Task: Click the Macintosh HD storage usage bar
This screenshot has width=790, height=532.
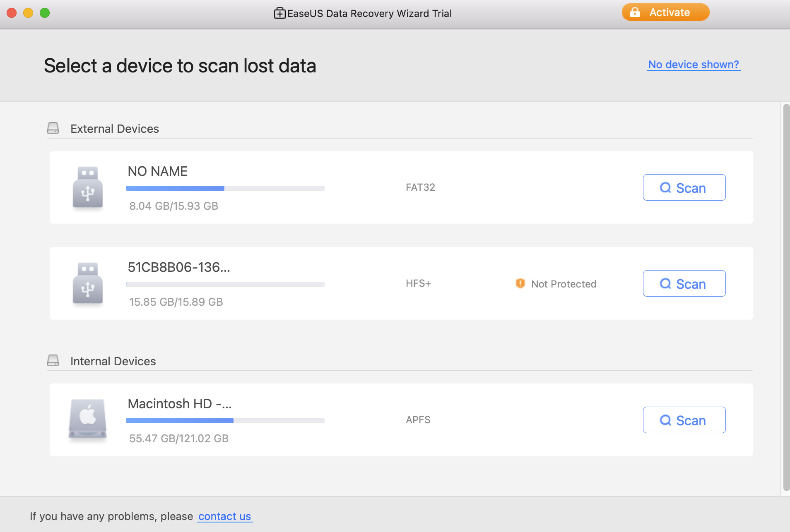Action: (x=225, y=421)
